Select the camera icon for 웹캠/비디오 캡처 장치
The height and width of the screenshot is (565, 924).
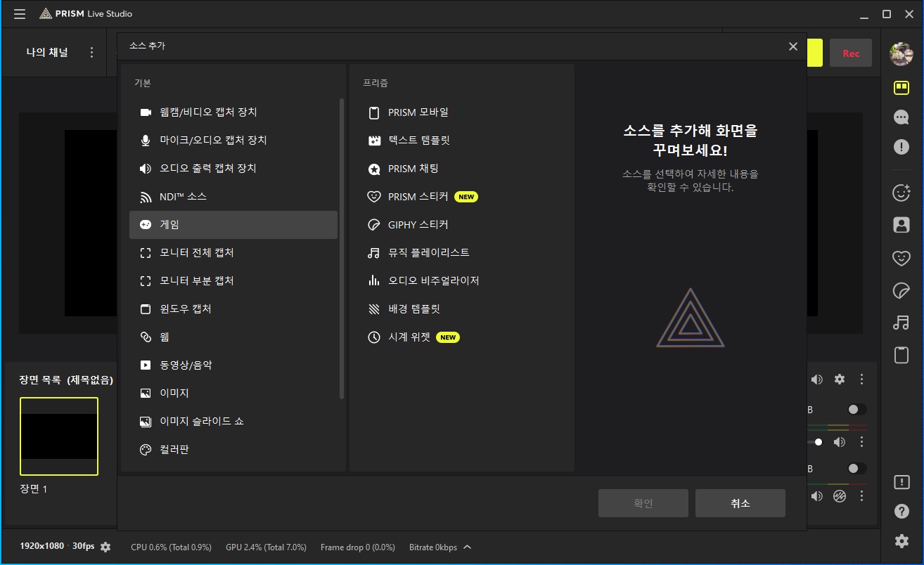click(x=146, y=112)
